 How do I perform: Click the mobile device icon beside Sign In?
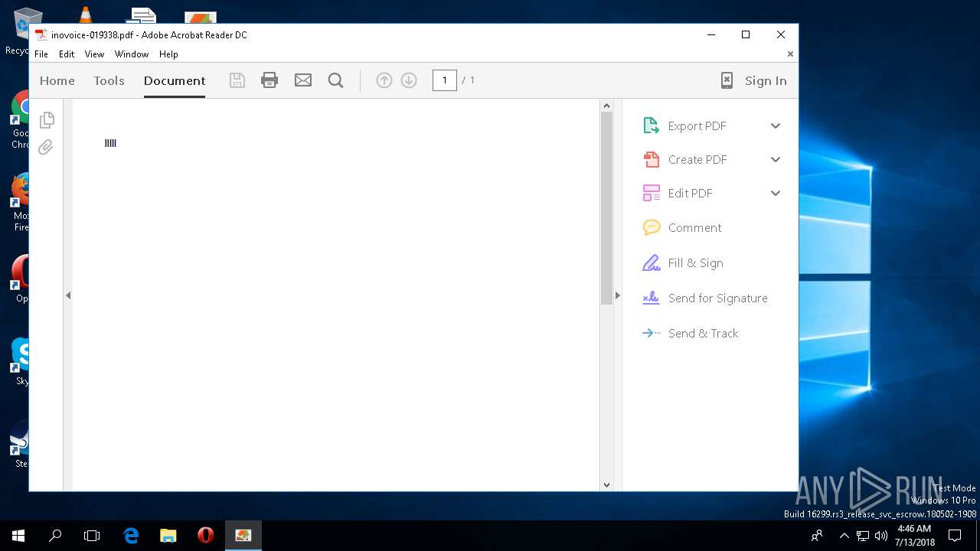(727, 80)
